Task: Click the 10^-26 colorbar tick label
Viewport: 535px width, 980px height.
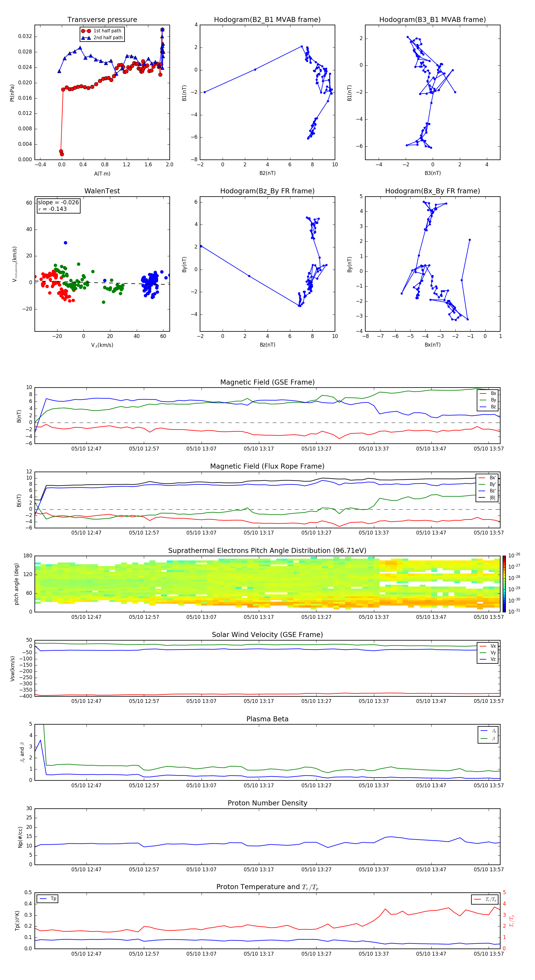Action: (514, 555)
